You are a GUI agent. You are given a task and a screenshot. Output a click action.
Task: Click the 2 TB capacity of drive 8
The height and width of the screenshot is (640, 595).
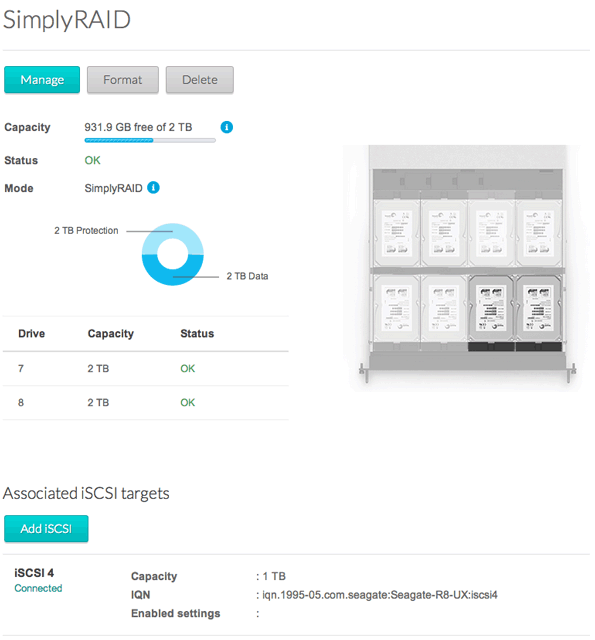[98, 403]
